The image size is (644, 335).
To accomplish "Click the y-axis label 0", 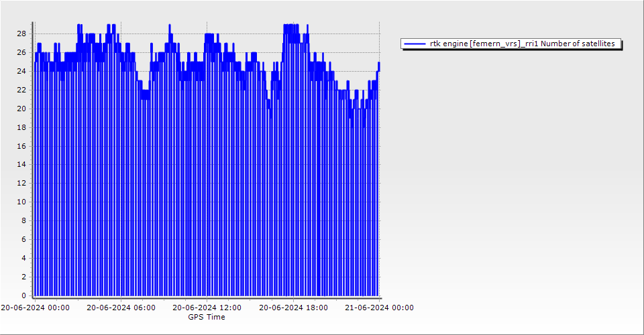I will click(x=23, y=295).
